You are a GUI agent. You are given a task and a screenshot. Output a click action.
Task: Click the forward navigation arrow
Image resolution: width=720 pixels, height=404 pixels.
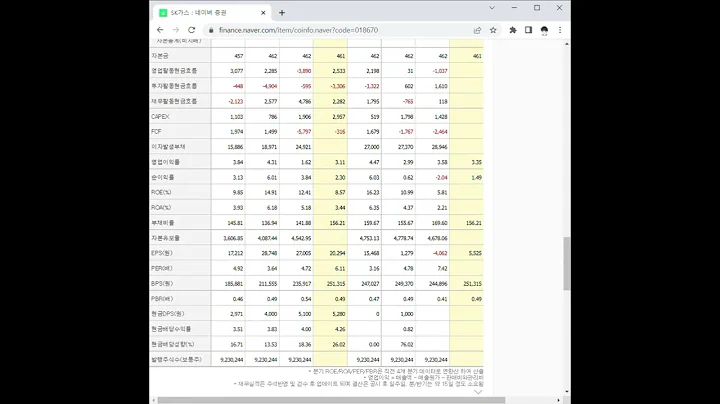coord(175,30)
